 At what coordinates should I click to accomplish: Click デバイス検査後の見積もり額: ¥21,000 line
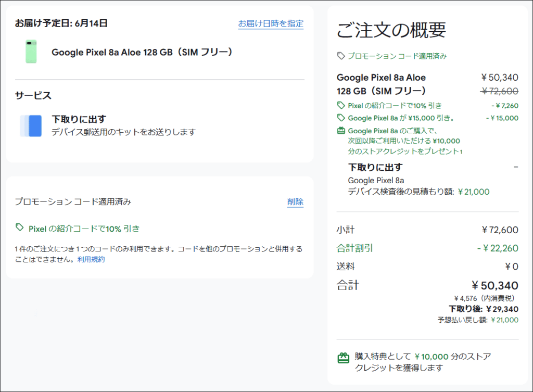click(x=419, y=192)
